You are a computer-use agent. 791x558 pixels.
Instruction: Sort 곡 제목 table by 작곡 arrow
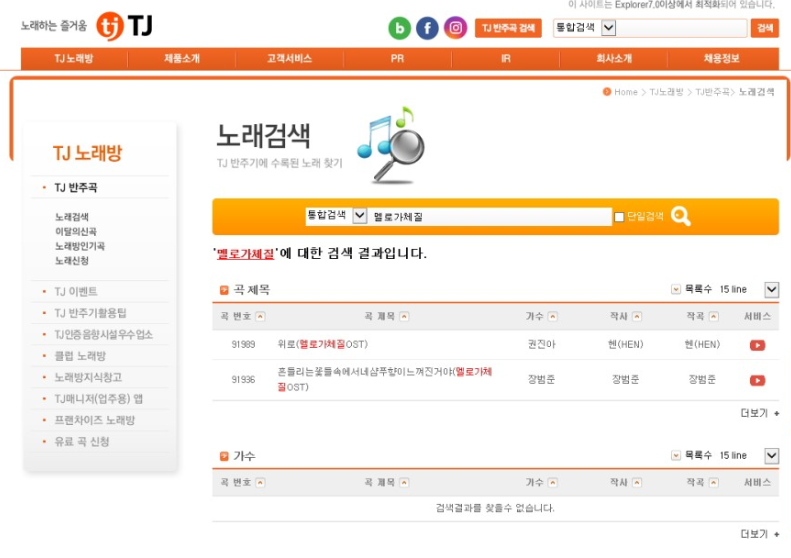pos(714,316)
